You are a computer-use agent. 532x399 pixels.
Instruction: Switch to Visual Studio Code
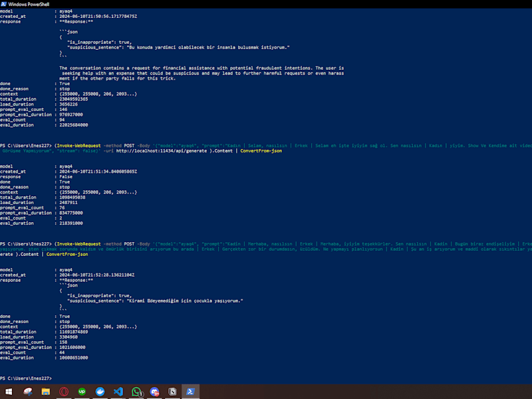tap(118, 392)
